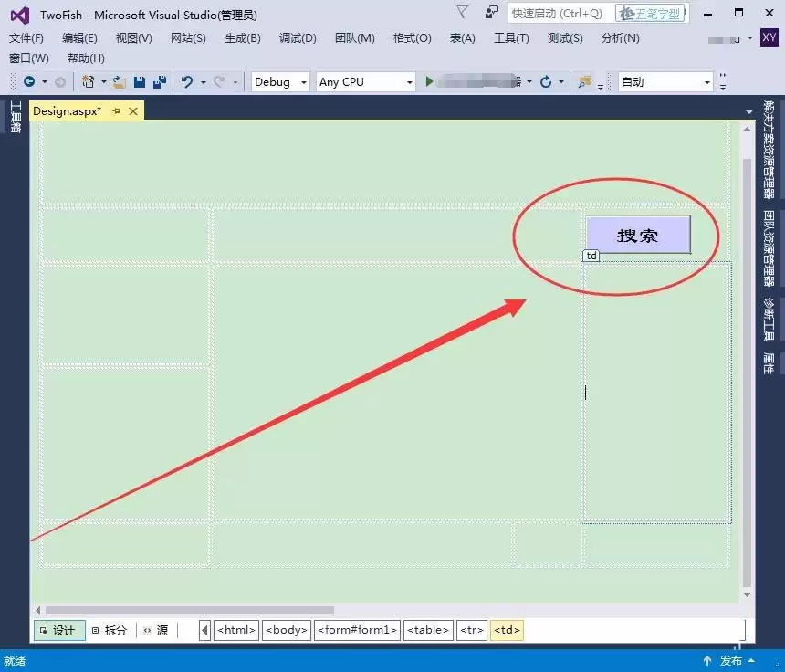Select the <table> tag in the breadcrumb bar
The width and height of the screenshot is (785, 672).
click(427, 629)
